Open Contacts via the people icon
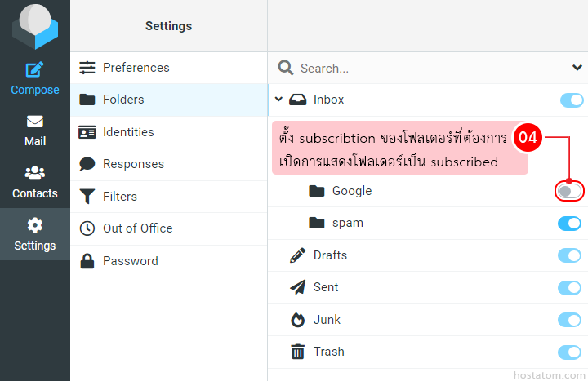The width and height of the screenshot is (588, 381). pyautogui.click(x=34, y=173)
